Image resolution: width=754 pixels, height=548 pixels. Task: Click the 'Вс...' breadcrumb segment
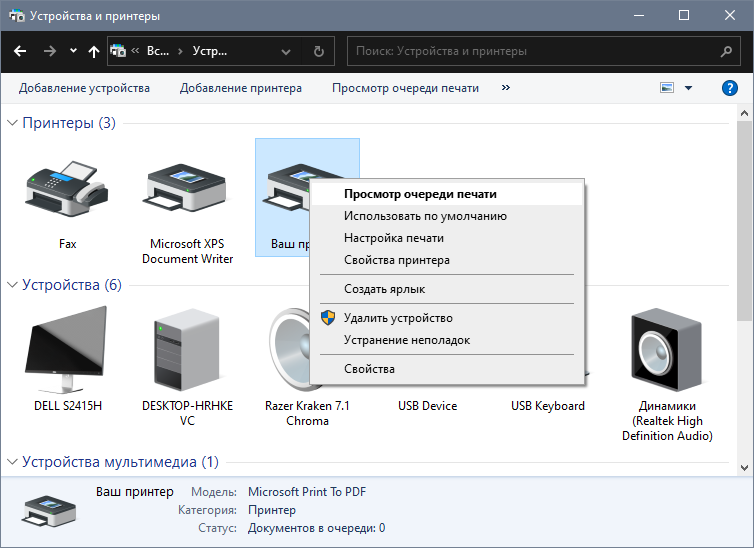click(x=158, y=51)
